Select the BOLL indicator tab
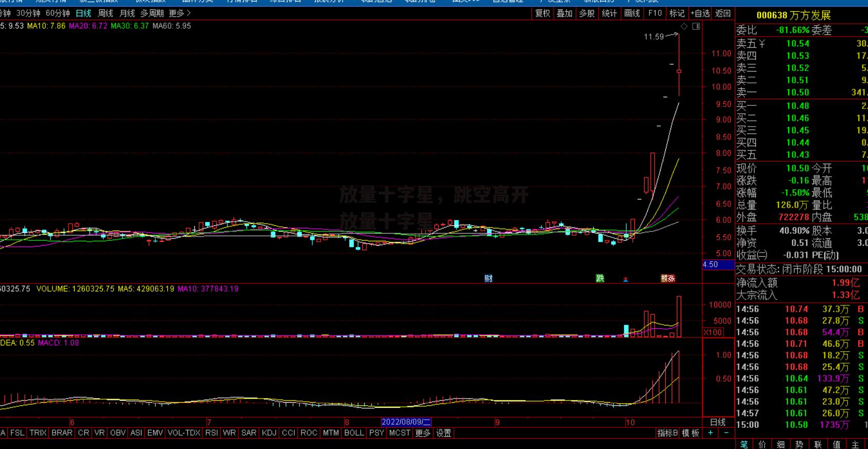 (x=354, y=433)
